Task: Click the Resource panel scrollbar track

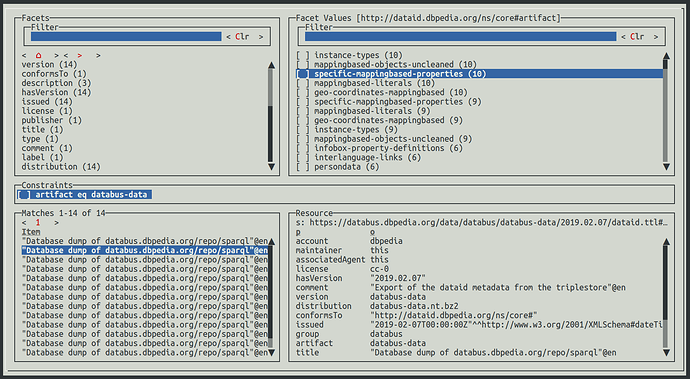Action: [666, 297]
